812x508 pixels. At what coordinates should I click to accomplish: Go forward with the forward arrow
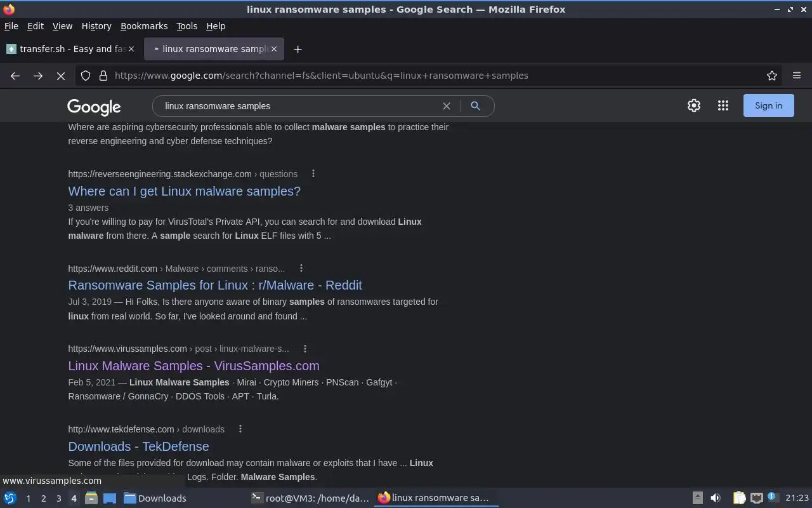point(38,76)
